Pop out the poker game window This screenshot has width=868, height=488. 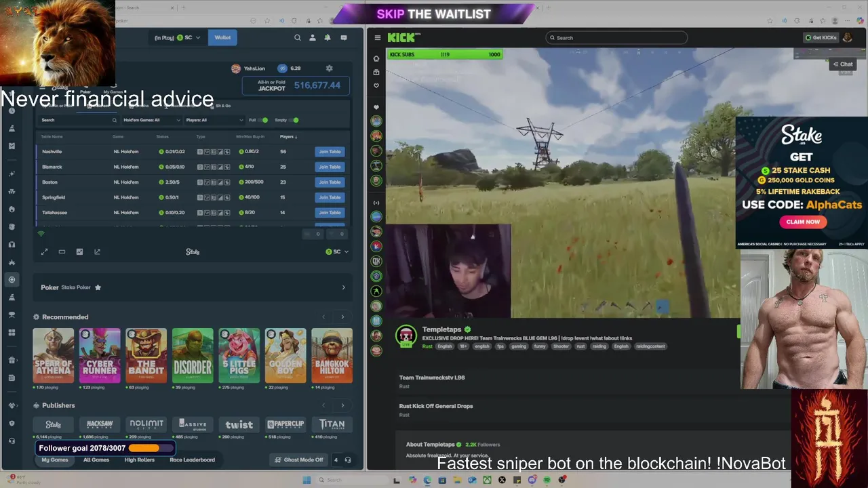tap(97, 251)
